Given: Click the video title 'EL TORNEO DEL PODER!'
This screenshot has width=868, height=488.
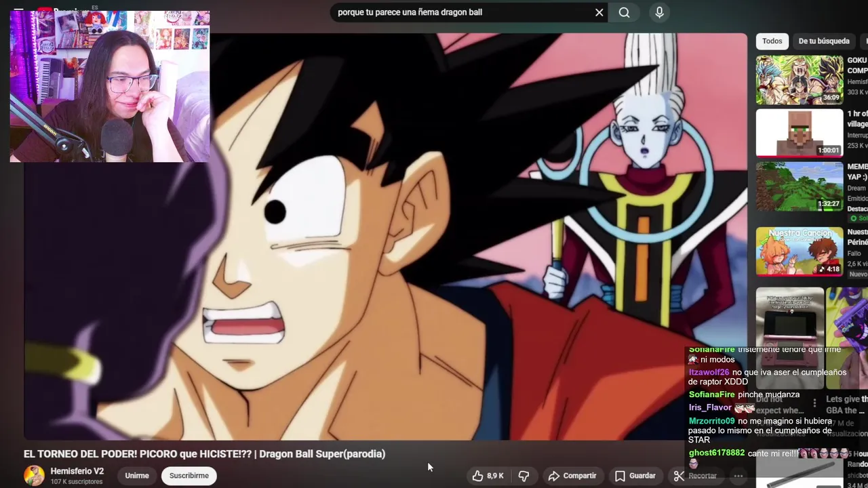Looking at the screenshot, I should [x=204, y=454].
